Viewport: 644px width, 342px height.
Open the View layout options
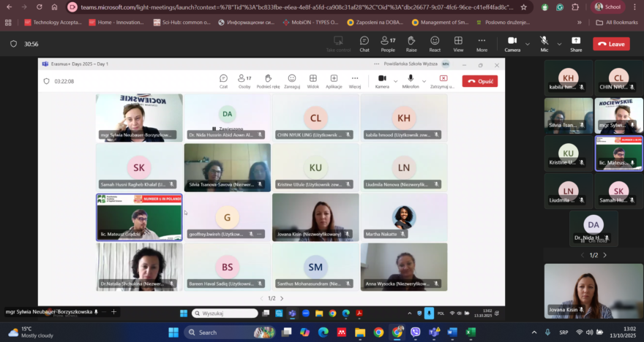tap(458, 44)
